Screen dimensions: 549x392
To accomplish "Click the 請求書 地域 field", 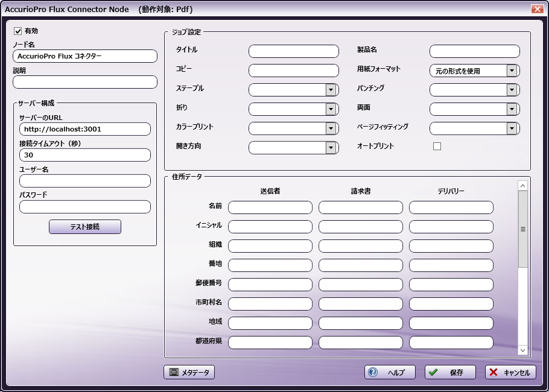I will pos(361,323).
